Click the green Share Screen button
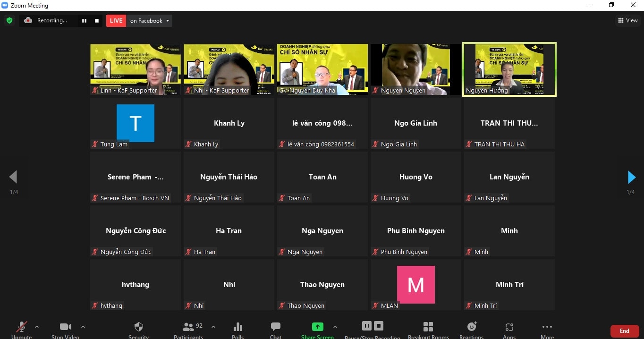The width and height of the screenshot is (644, 339). pos(318,327)
